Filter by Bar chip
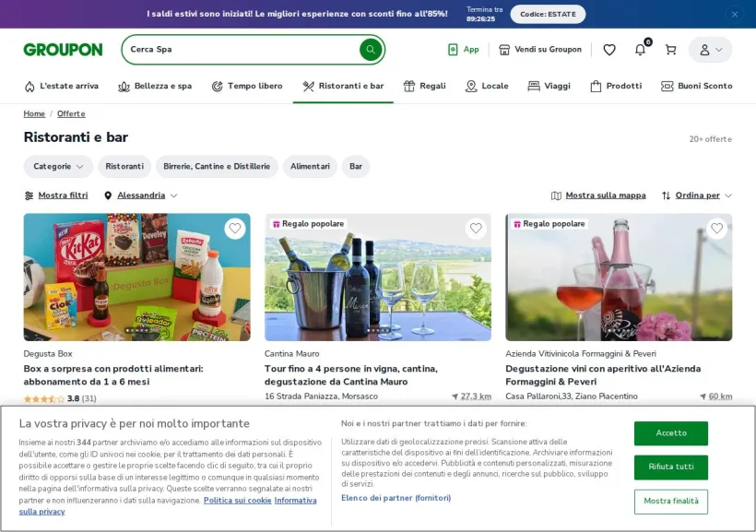Image resolution: width=756 pixels, height=532 pixels. [356, 166]
